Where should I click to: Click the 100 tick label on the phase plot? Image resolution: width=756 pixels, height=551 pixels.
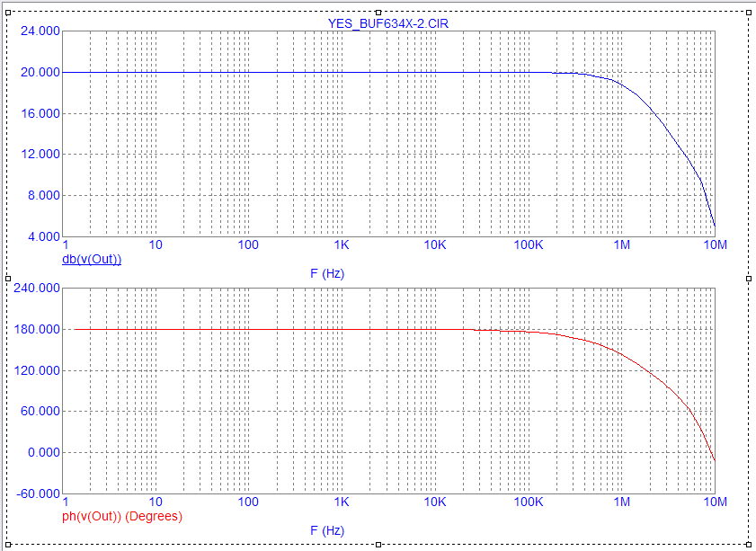(248, 502)
